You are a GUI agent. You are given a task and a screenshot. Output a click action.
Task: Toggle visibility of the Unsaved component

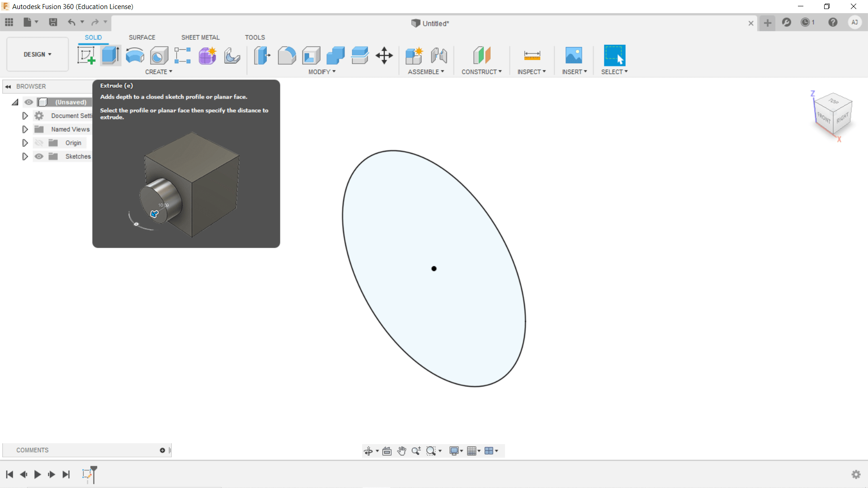[29, 102]
